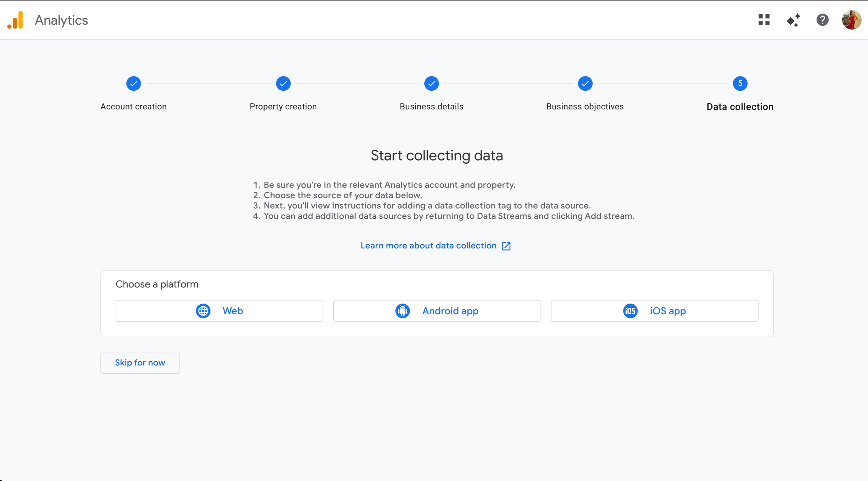The image size is (868, 481).
Task: Click the Analytics title text
Action: [61, 20]
